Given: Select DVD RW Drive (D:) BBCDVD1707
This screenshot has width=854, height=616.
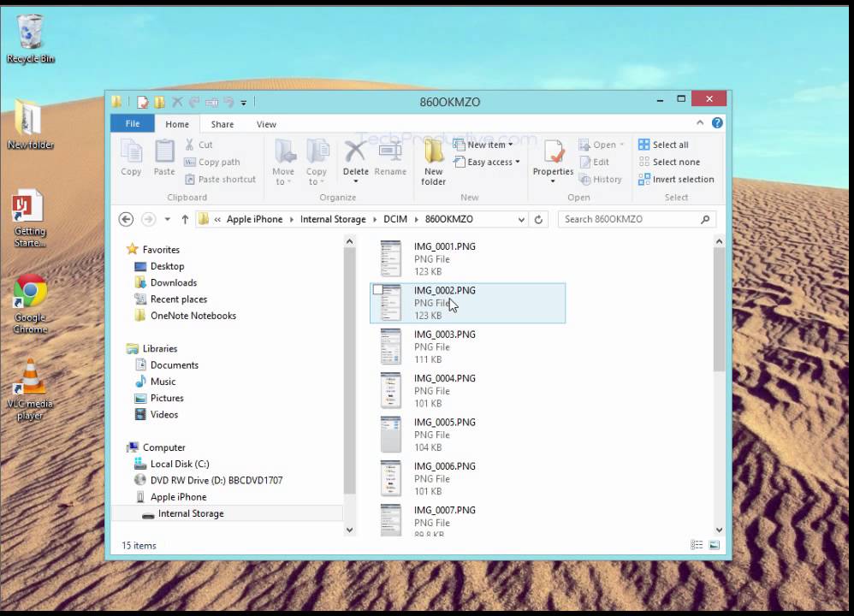Looking at the screenshot, I should coord(209,480).
